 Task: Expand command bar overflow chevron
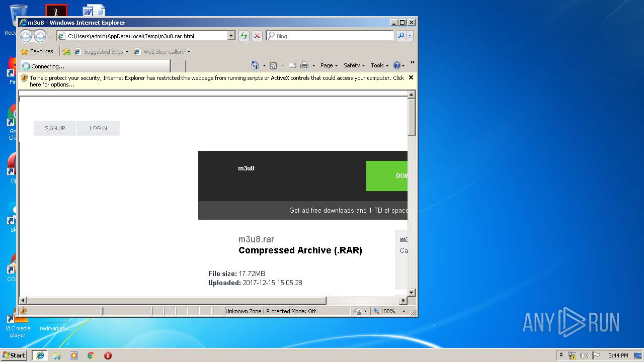click(412, 63)
